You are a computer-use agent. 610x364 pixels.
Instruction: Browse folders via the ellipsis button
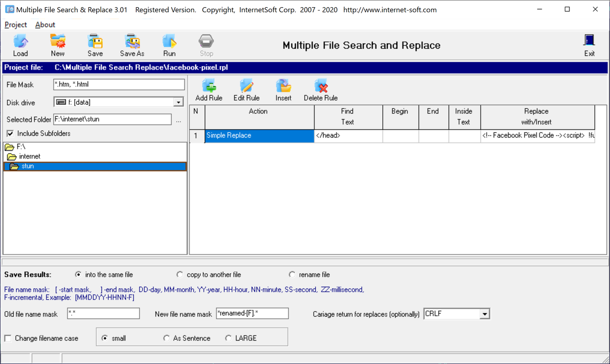(x=179, y=119)
